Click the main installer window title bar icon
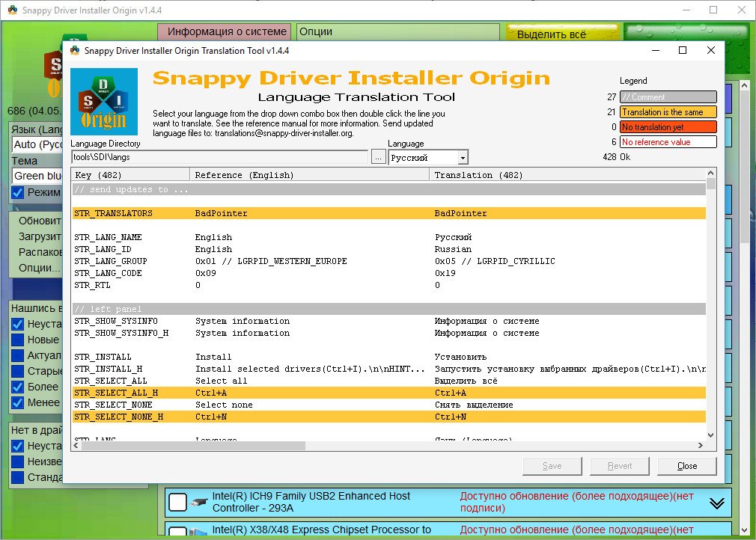 [13, 10]
